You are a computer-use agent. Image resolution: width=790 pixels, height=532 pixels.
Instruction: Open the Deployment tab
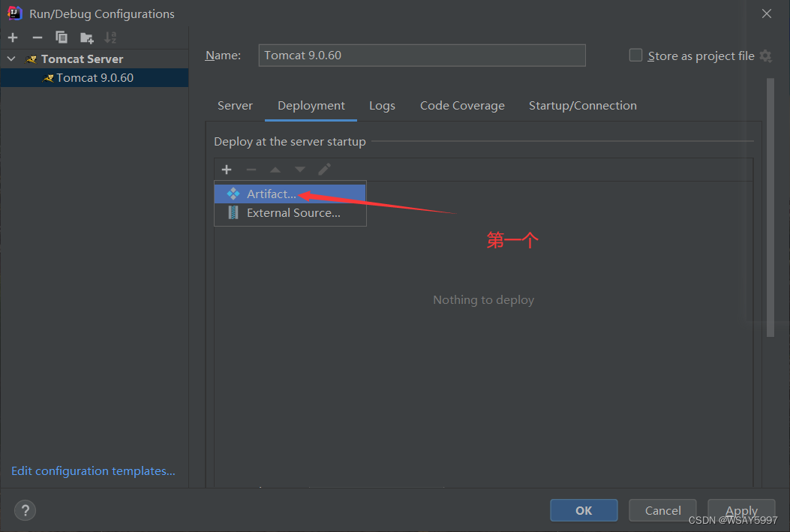point(311,106)
